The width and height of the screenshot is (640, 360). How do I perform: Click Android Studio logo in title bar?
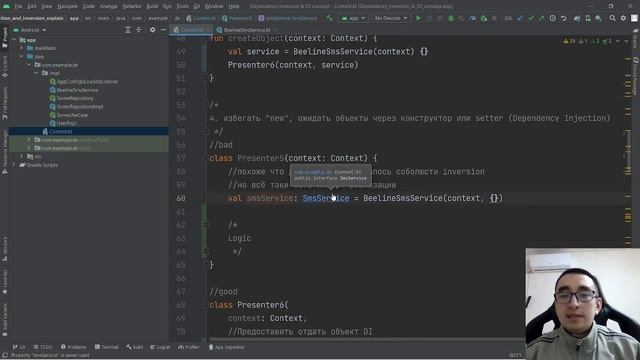[x=6, y=6]
